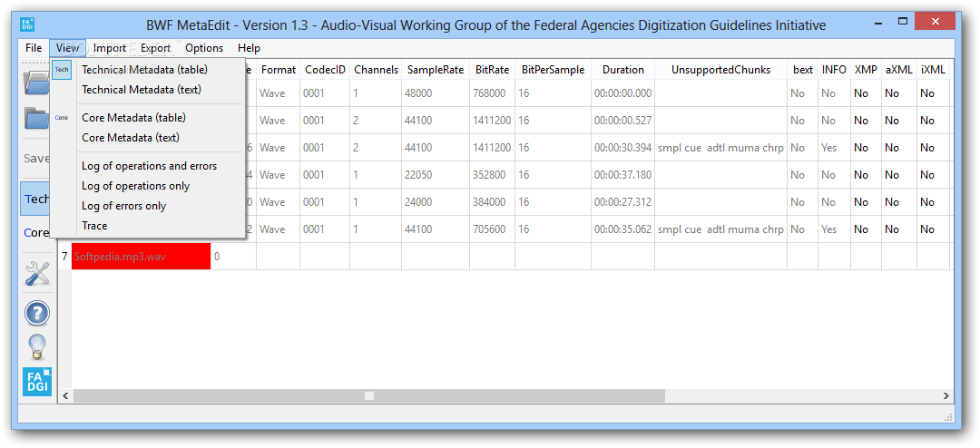Sort by the Format column header

[279, 70]
